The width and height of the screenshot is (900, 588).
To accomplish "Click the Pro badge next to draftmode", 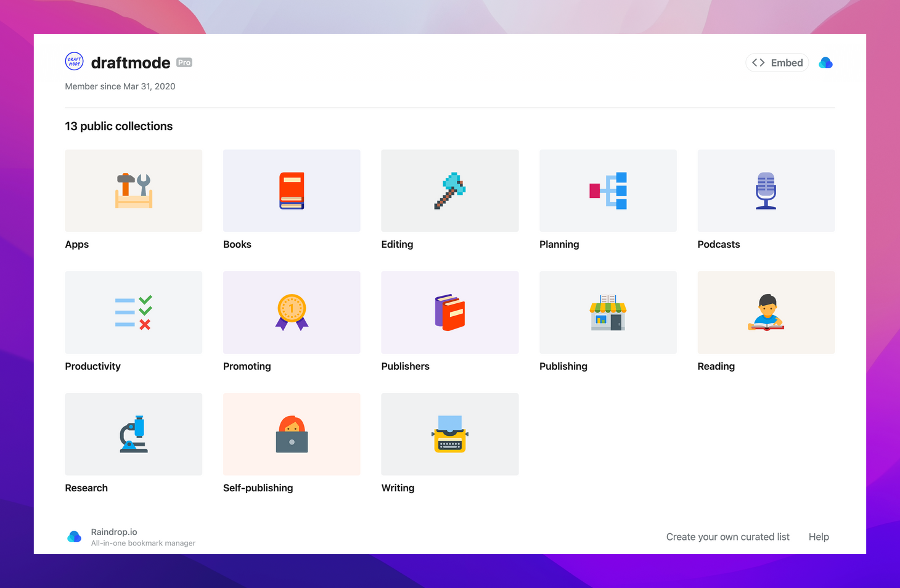I will point(184,62).
